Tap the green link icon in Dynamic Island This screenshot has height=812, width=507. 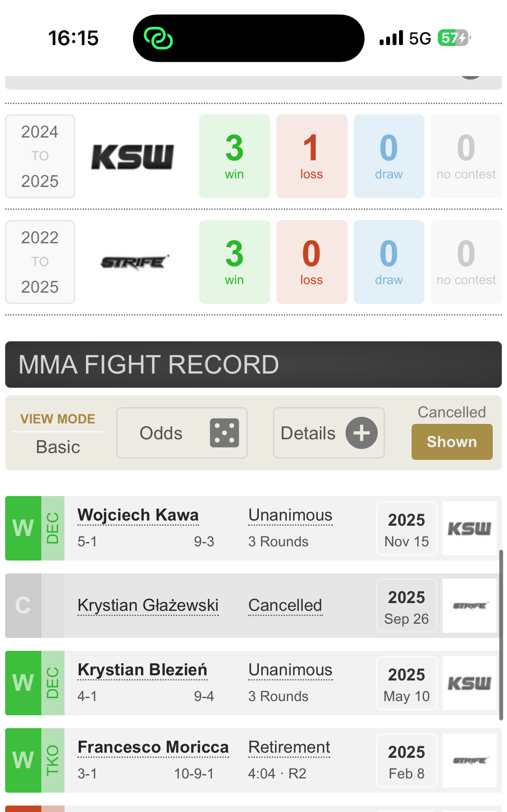pos(158,38)
